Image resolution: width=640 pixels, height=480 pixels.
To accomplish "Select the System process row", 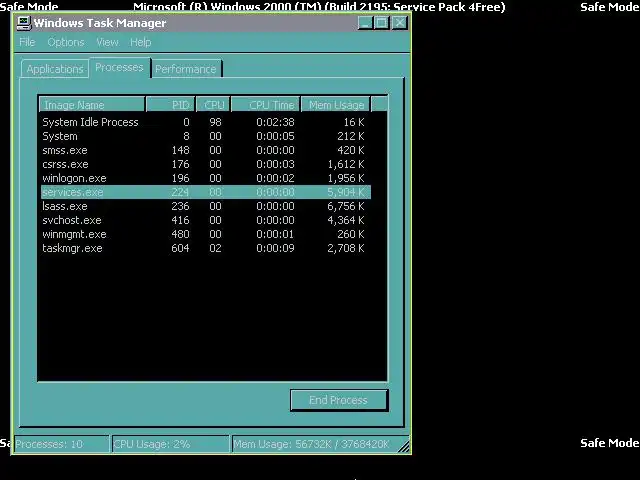I will coord(205,136).
